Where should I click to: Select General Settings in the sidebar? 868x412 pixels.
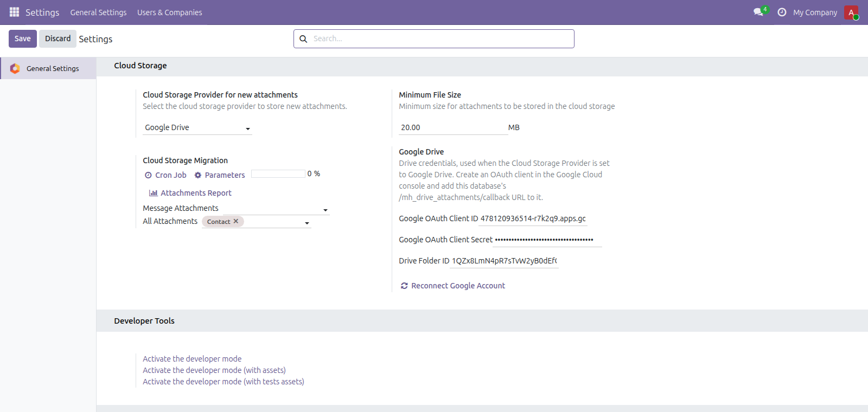click(x=48, y=68)
